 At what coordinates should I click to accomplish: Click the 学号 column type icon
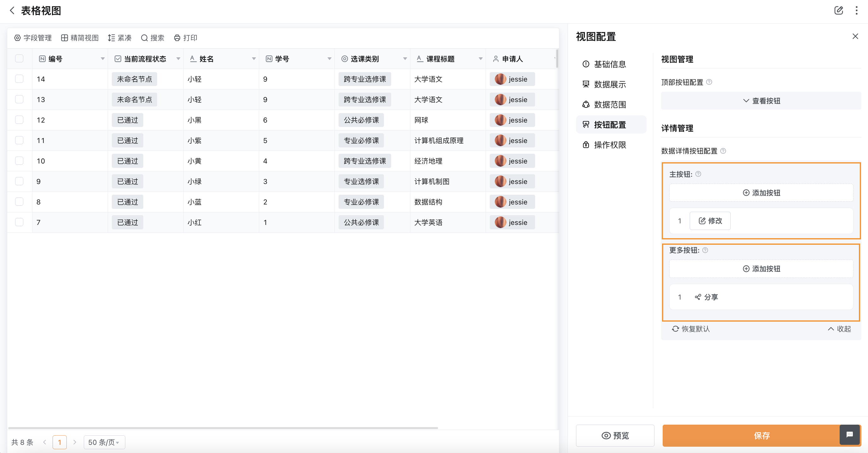(269, 59)
